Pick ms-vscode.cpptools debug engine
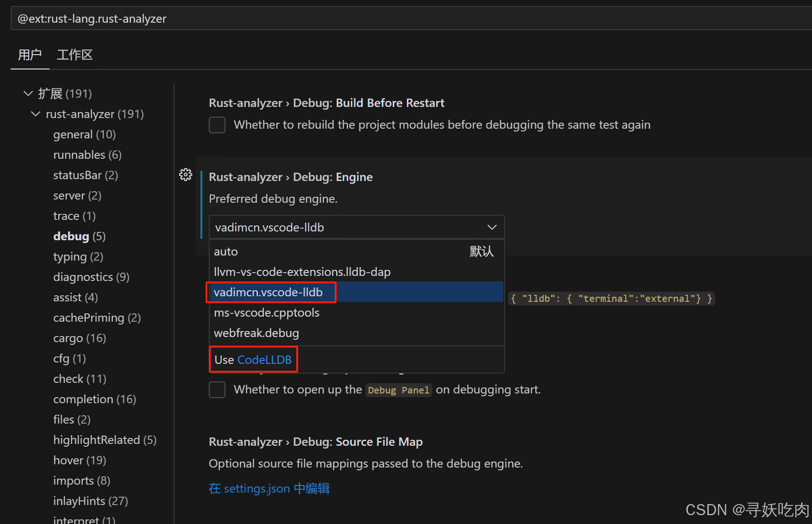Image resolution: width=812 pixels, height=524 pixels. pyautogui.click(x=356, y=312)
